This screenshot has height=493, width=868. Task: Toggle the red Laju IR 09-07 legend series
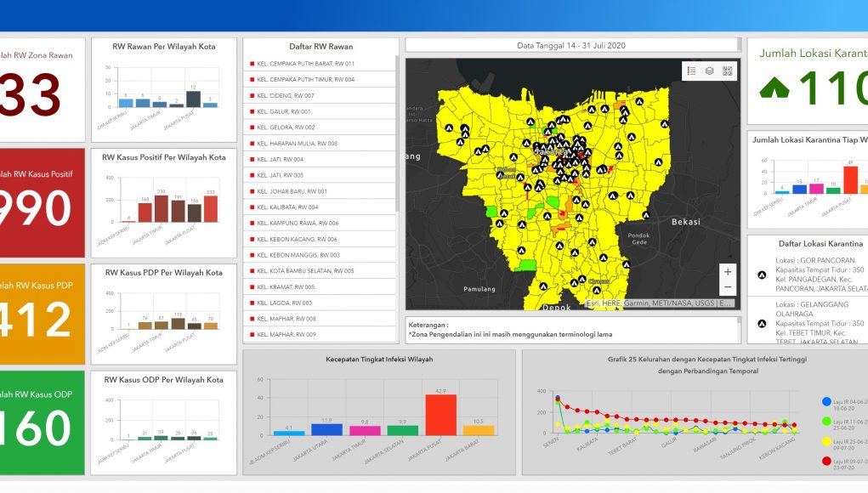826,462
